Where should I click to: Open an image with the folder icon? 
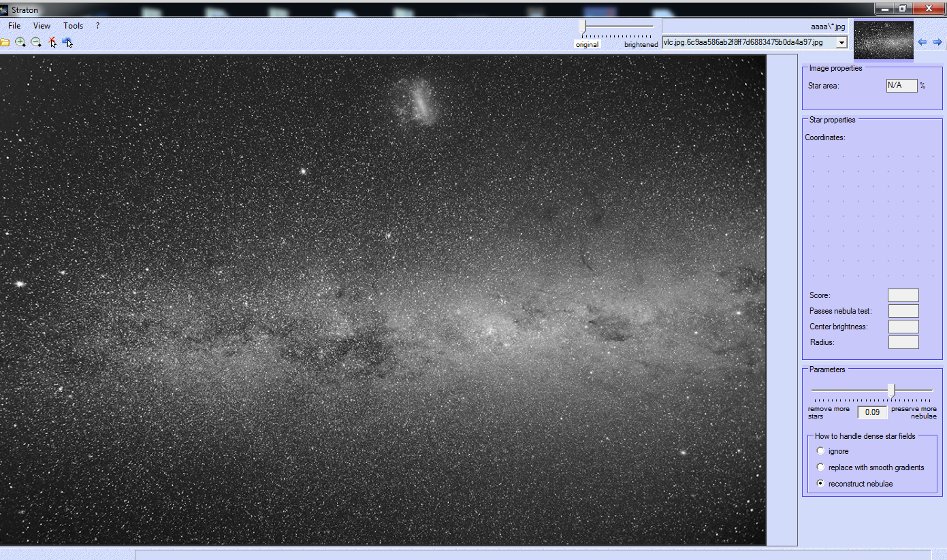tap(5, 42)
